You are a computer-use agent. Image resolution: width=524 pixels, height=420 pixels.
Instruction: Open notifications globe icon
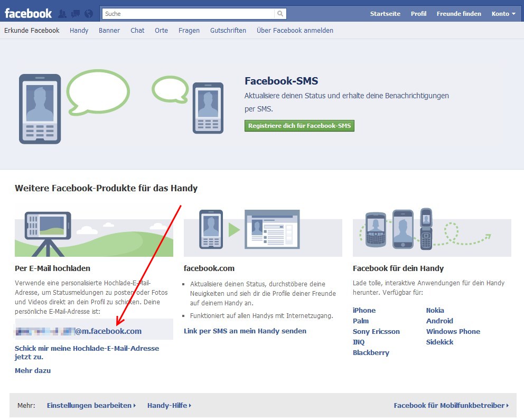(89, 14)
